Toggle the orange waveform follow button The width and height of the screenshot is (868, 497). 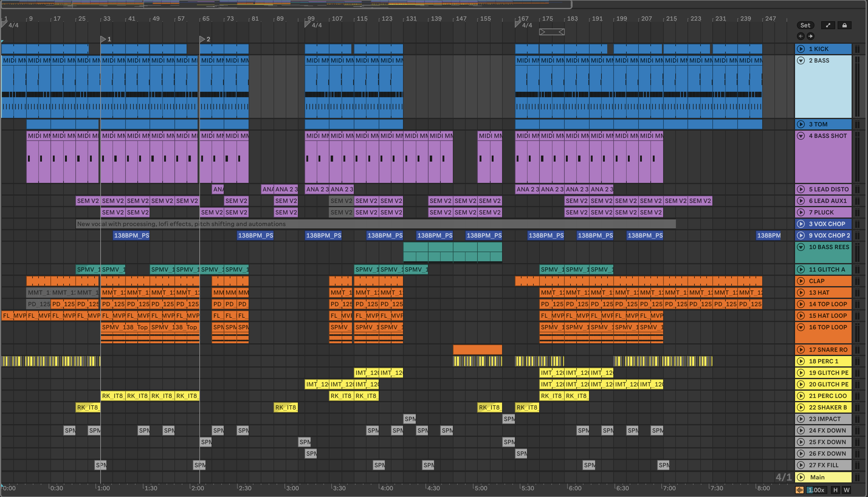tap(799, 490)
